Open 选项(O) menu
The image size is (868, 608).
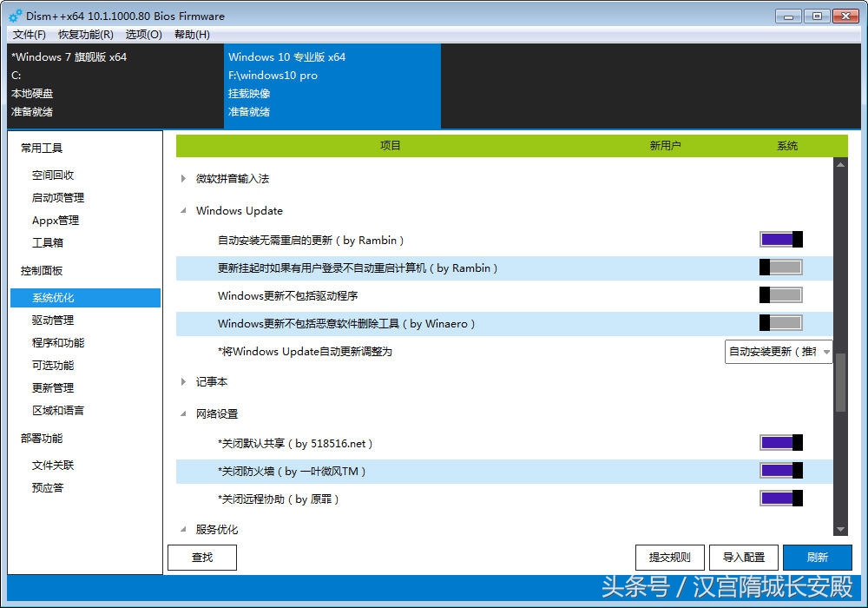click(144, 35)
